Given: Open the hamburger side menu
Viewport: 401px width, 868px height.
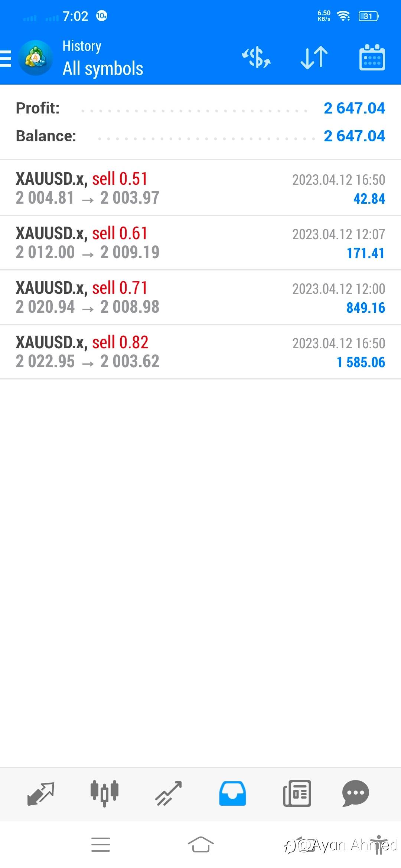Looking at the screenshot, I should (6, 59).
